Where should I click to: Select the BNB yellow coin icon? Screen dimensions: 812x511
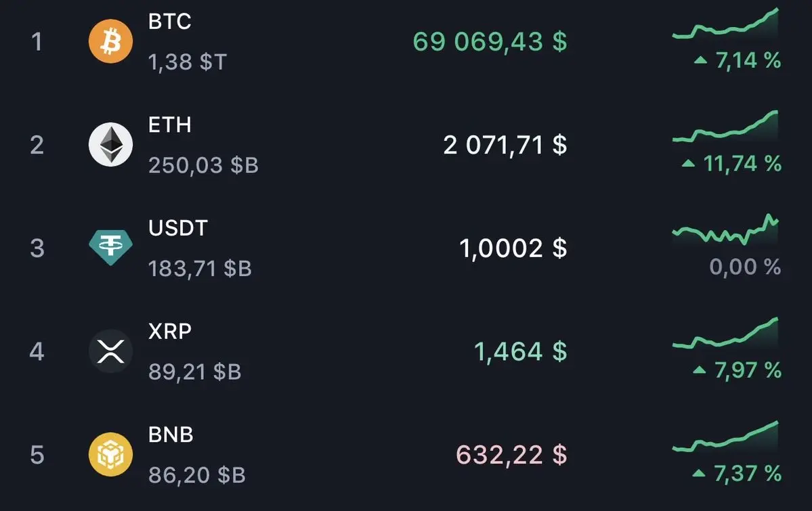[110, 454]
